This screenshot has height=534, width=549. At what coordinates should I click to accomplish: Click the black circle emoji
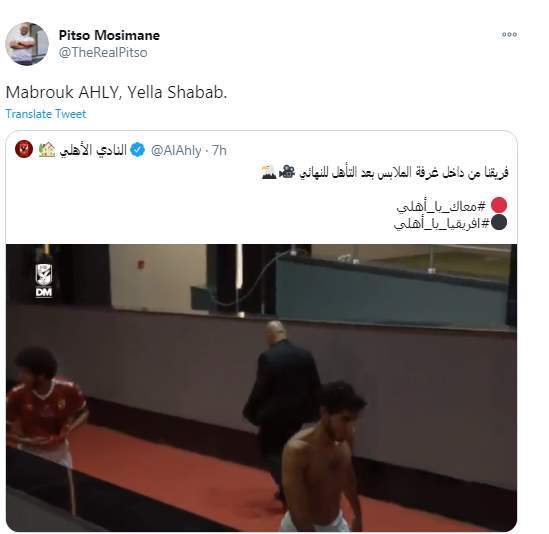(499, 222)
